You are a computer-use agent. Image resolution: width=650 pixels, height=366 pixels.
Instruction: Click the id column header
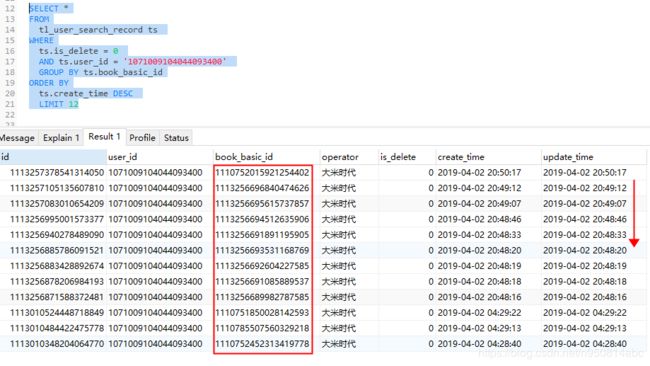click(x=53, y=157)
